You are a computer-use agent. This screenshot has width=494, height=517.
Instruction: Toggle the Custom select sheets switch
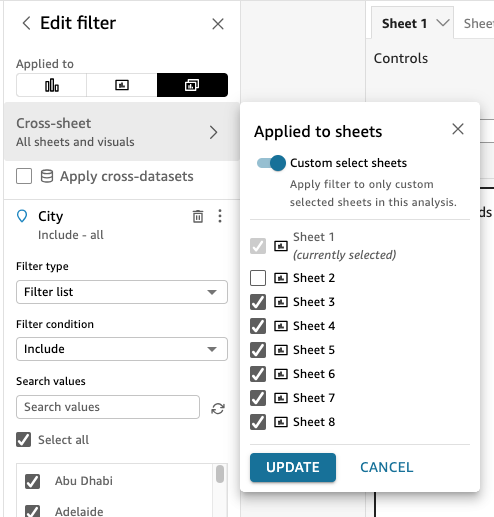coord(271,163)
